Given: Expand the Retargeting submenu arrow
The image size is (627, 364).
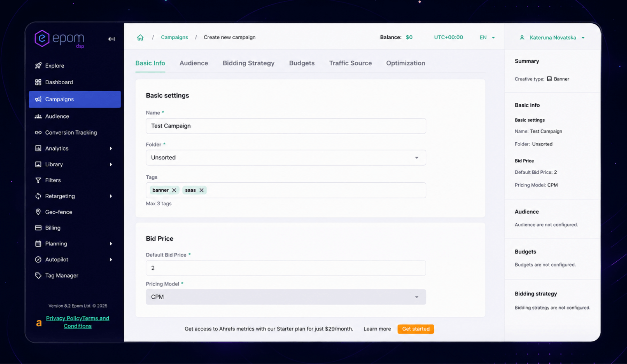Looking at the screenshot, I should pyautogui.click(x=111, y=196).
